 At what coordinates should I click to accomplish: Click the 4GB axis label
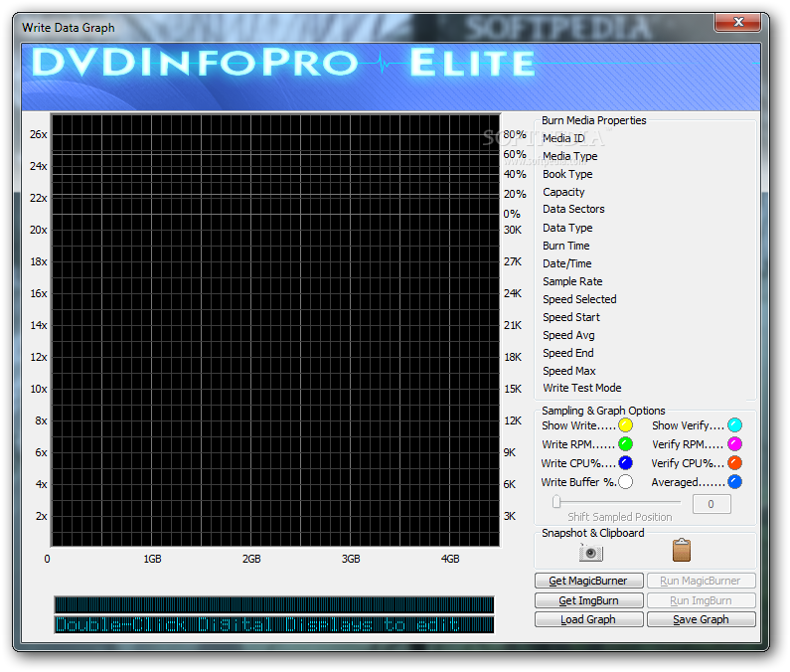tap(450, 559)
